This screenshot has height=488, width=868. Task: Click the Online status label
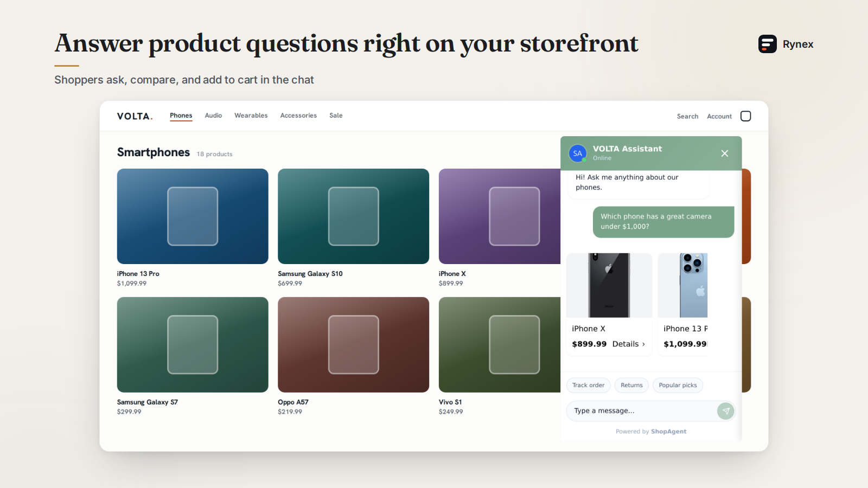(602, 158)
